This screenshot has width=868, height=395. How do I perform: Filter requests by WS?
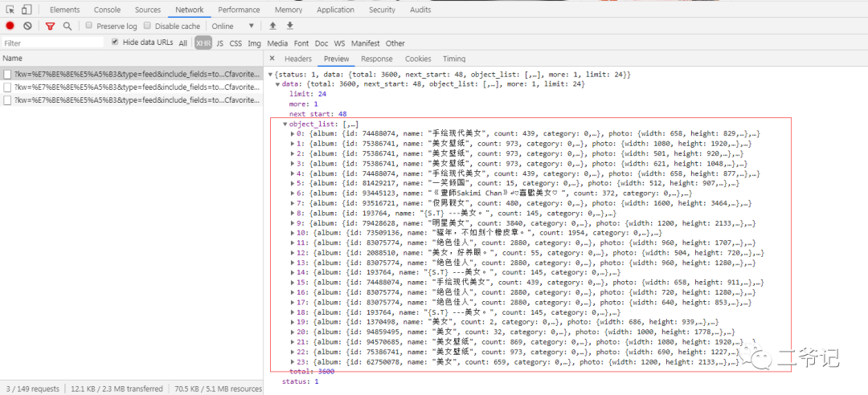(339, 43)
